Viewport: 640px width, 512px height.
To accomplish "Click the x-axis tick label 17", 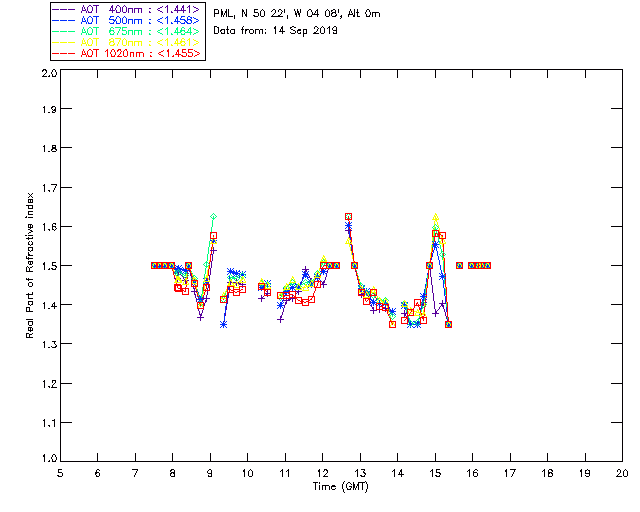I will tap(510, 473).
